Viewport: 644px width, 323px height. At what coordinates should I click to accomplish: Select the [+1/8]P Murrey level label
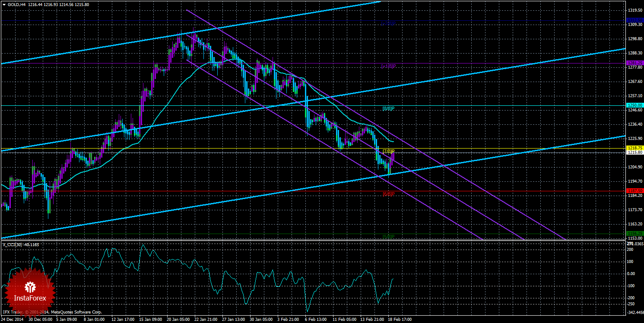pyautogui.click(x=389, y=66)
